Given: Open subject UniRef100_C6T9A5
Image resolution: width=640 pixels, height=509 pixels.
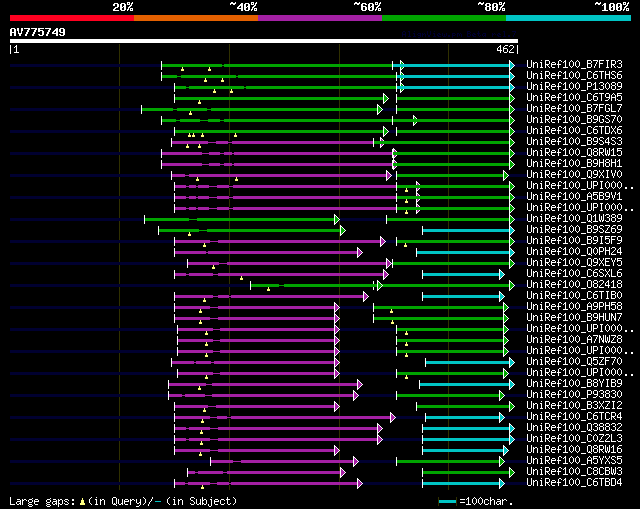Looking at the screenshot, I should click(x=574, y=98).
